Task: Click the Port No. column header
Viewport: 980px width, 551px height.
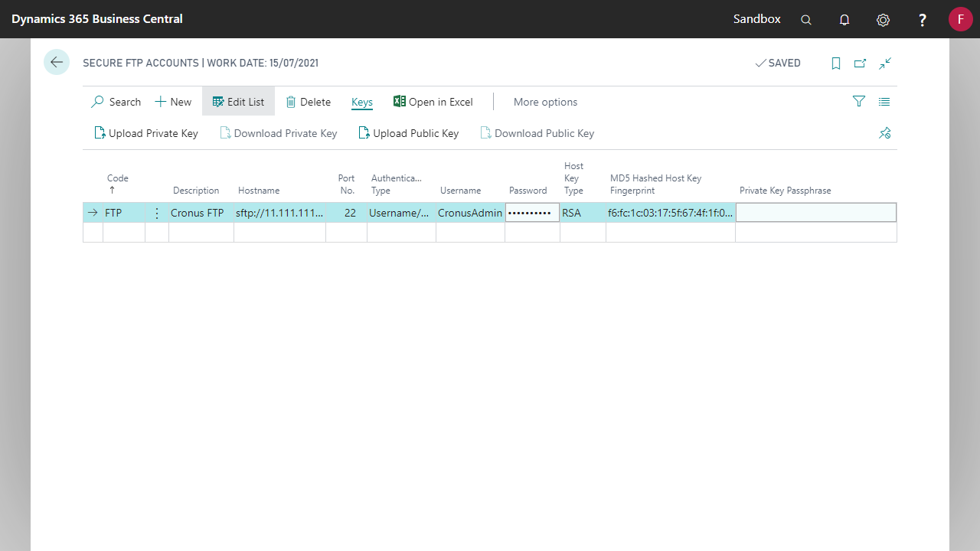Action: [x=347, y=184]
